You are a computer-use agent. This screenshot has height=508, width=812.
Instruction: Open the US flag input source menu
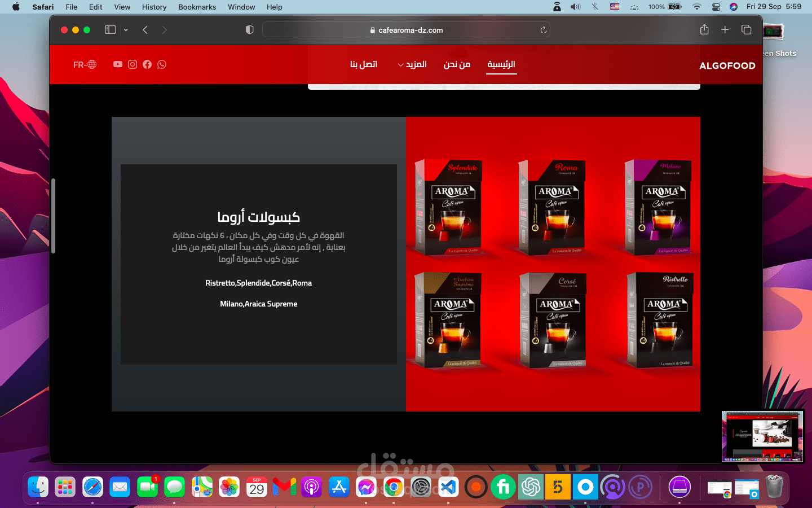(x=615, y=7)
